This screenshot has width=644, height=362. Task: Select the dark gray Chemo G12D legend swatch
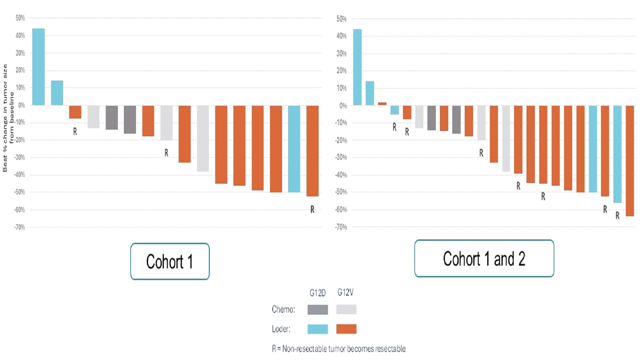tap(317, 309)
